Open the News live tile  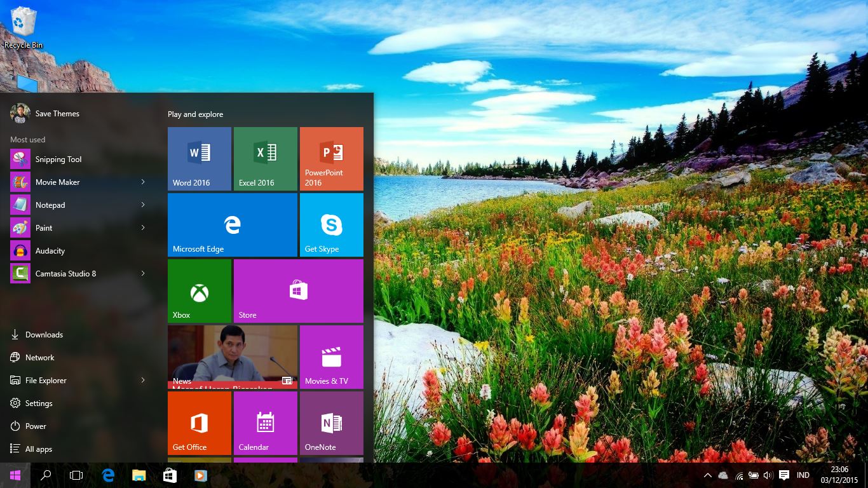click(x=233, y=357)
